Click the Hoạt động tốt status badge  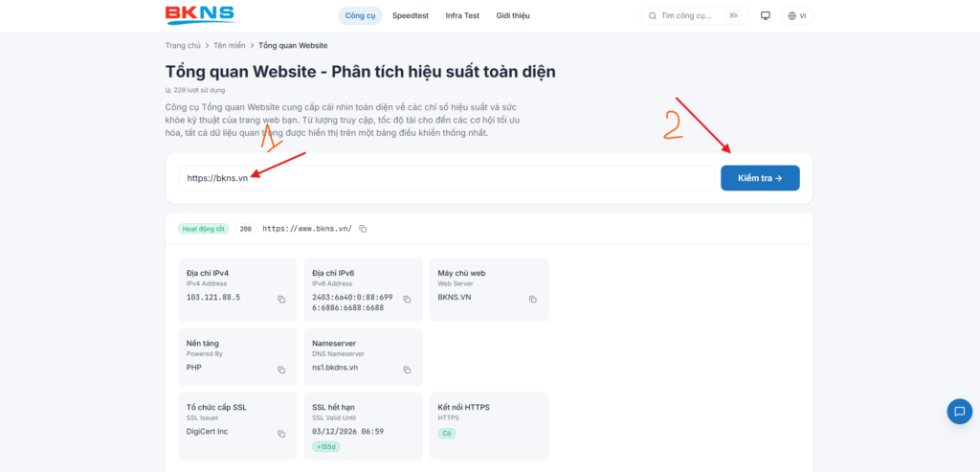204,229
